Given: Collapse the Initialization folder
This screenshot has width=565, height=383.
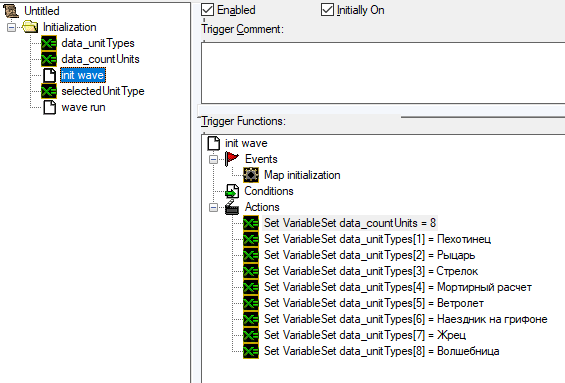Looking at the screenshot, I should pos(12,27).
